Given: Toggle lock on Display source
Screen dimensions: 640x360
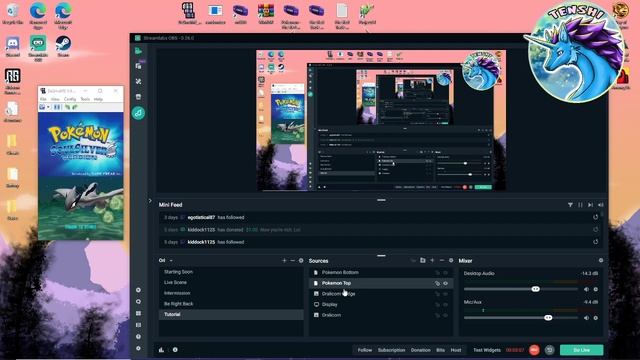Looking at the screenshot, I should click(437, 304).
